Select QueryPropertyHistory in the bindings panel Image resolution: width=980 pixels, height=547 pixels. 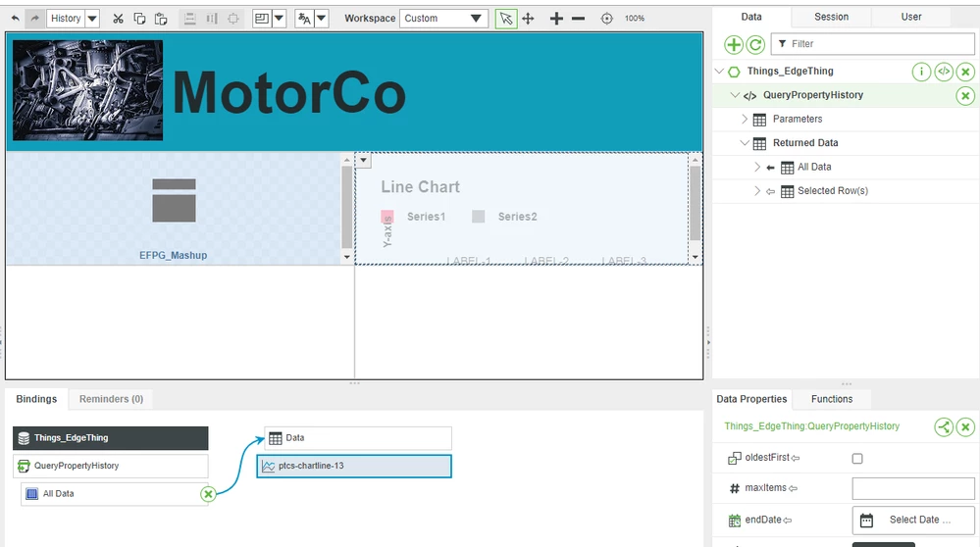[x=111, y=466]
